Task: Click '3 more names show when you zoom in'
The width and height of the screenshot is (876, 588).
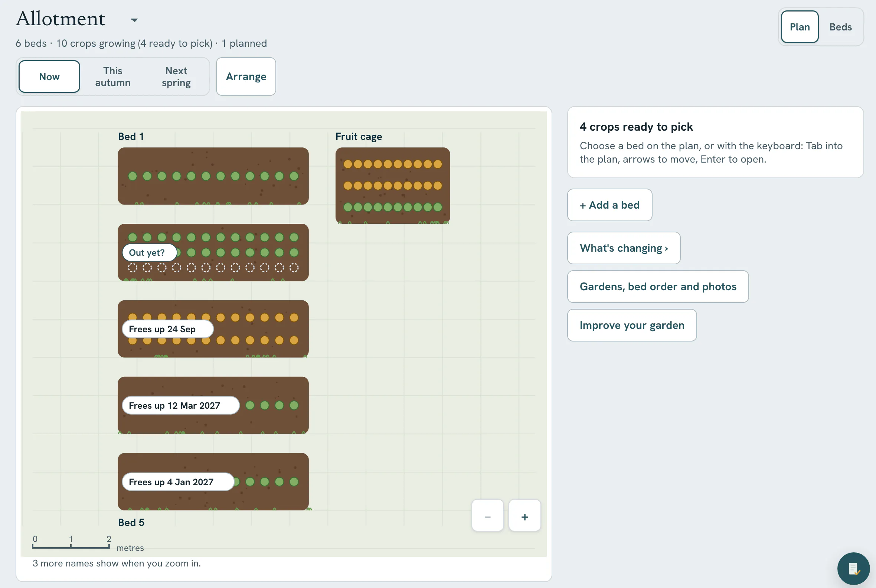Action: pos(117,563)
